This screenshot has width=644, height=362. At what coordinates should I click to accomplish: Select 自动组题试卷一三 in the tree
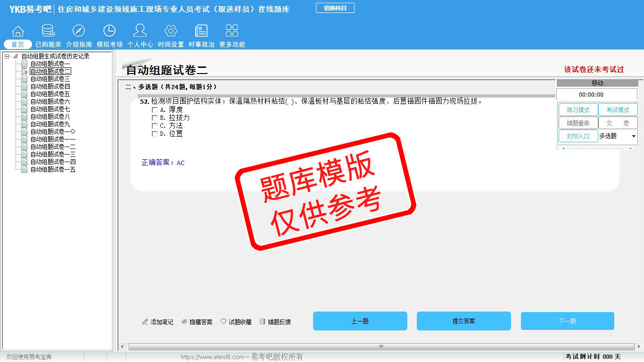click(53, 154)
